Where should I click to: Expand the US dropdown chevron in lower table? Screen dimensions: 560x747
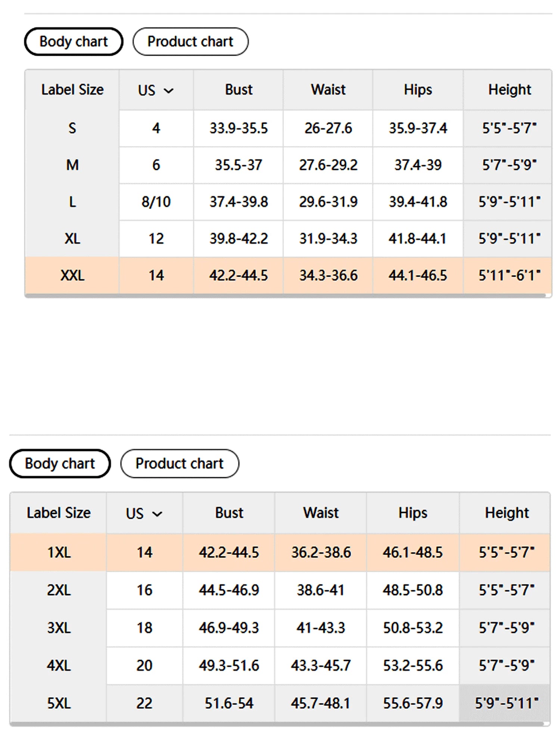click(x=158, y=514)
